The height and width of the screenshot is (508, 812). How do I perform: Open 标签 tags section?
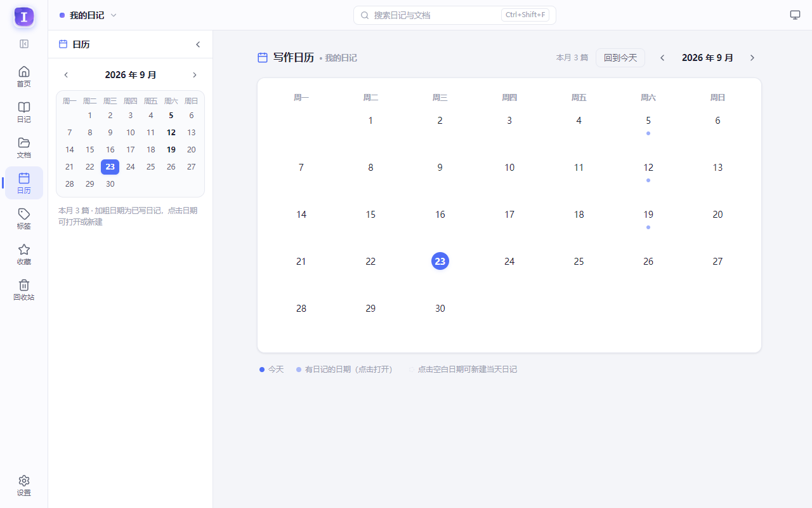click(x=24, y=218)
